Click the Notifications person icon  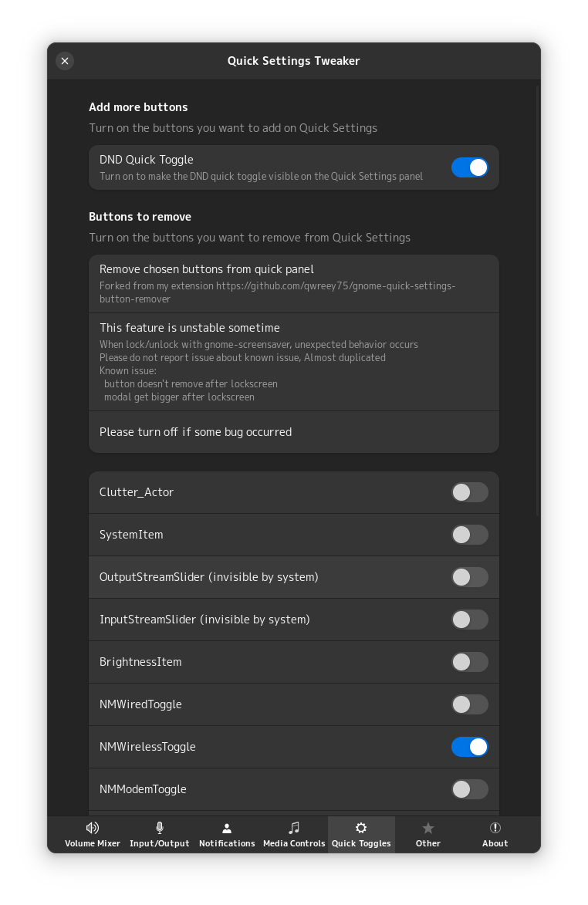[x=227, y=828]
